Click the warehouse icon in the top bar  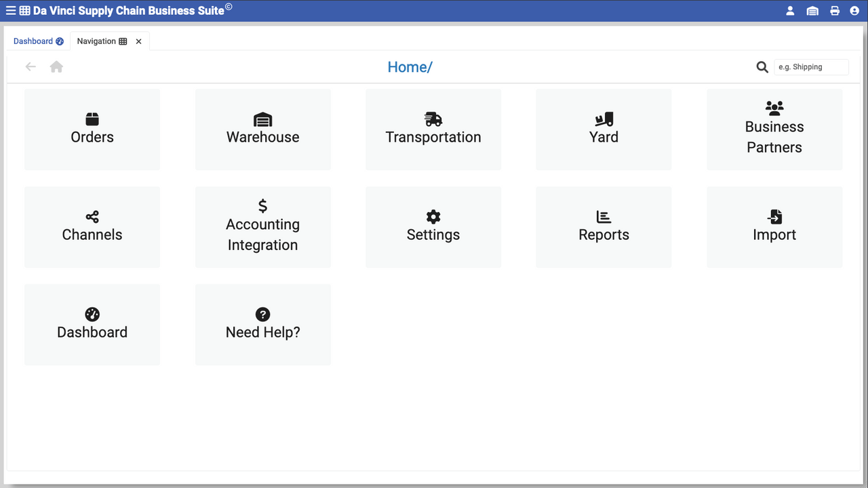[x=812, y=11]
